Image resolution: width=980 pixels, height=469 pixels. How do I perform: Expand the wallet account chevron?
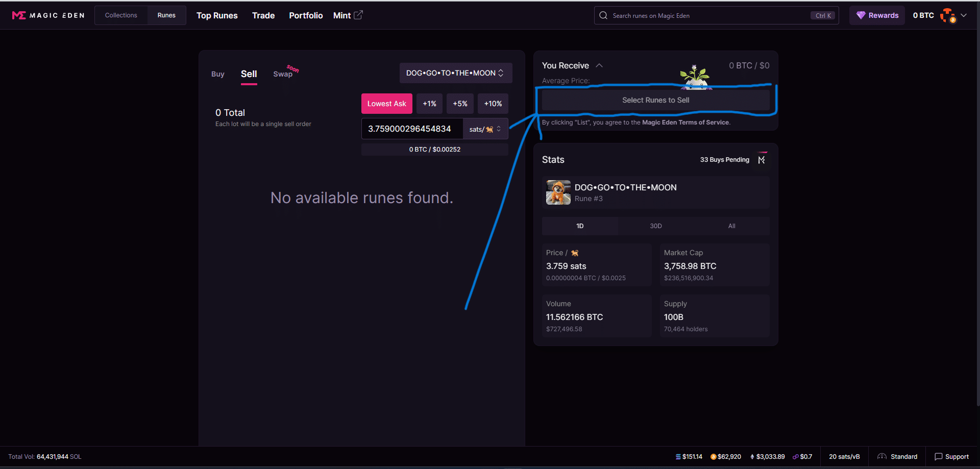click(964, 15)
